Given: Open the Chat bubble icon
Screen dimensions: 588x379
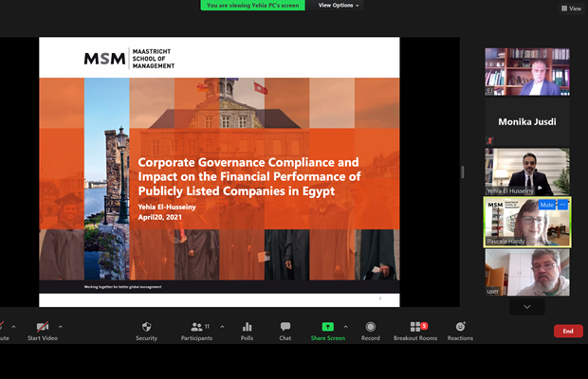Looking at the screenshot, I should click(285, 332).
